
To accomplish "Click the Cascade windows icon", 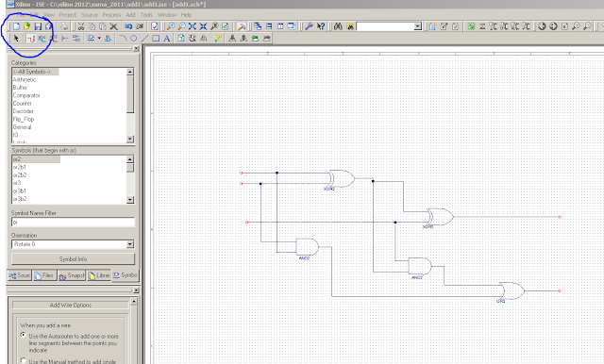I will (258, 26).
